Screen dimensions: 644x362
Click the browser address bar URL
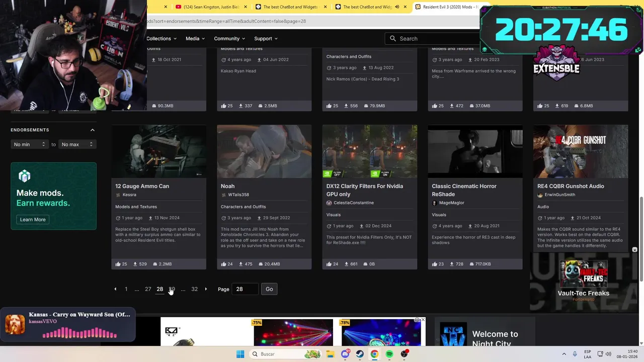(x=226, y=21)
